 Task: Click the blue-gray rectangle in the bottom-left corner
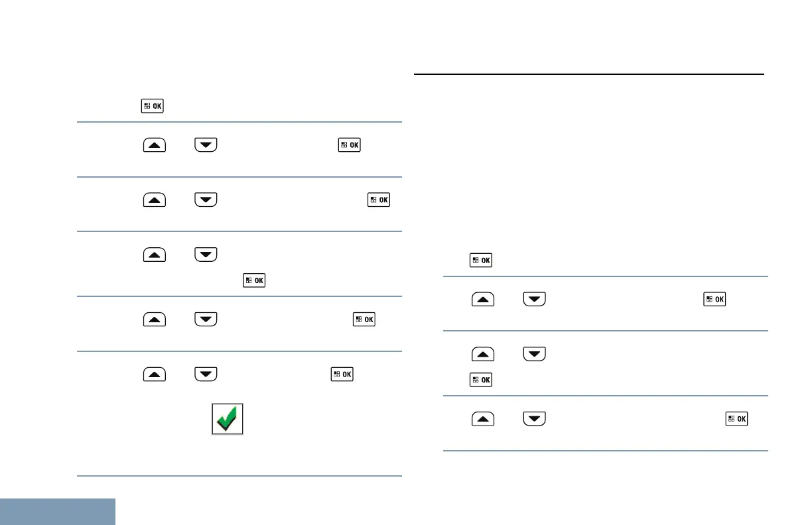coord(58,512)
